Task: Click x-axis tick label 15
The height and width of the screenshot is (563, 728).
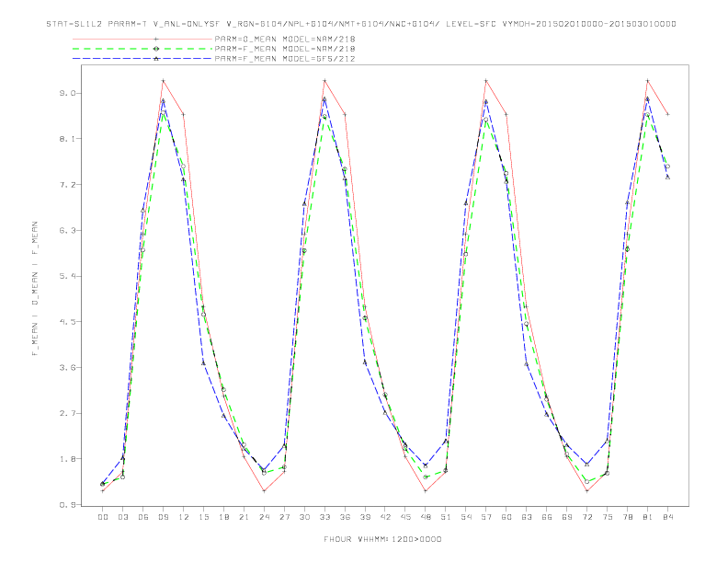Action: [204, 517]
